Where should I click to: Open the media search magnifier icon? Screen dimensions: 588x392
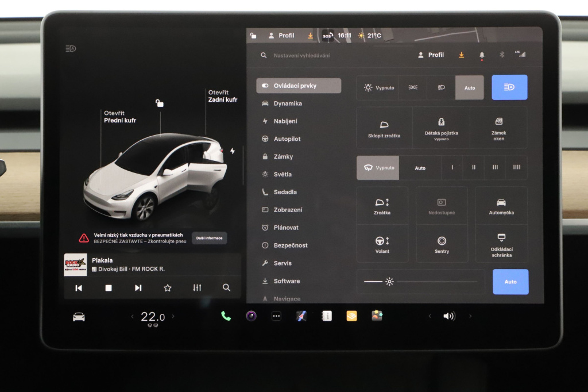pyautogui.click(x=226, y=287)
